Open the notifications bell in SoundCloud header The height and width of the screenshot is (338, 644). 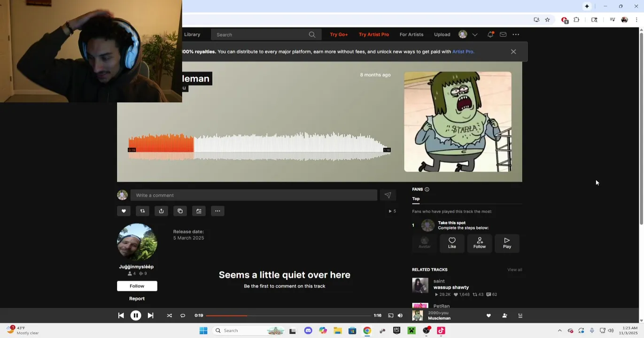[490, 34]
